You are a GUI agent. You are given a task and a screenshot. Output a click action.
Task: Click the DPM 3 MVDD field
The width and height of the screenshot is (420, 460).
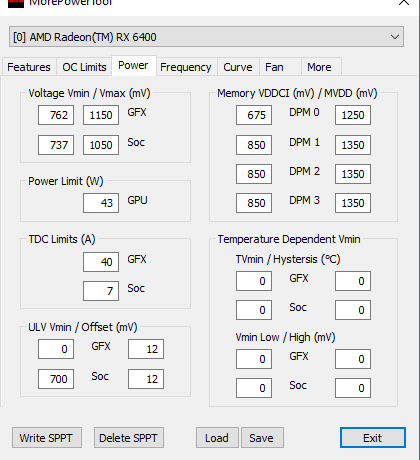coord(353,203)
